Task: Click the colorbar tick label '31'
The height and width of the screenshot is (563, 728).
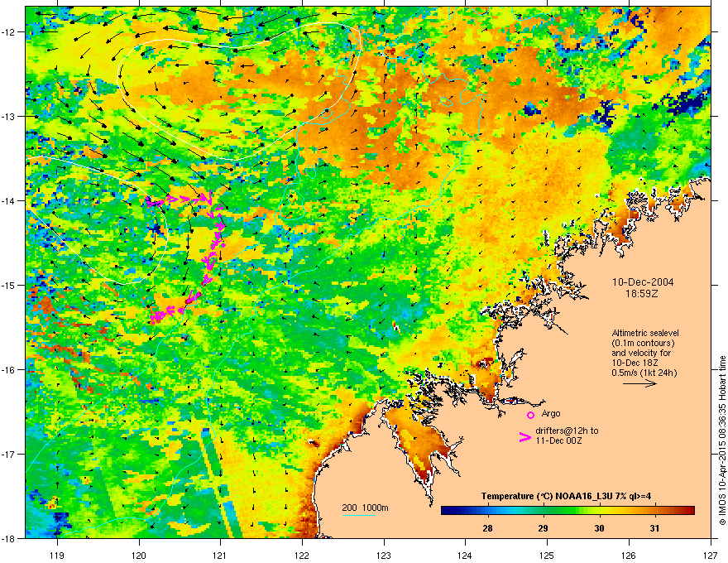Action: click(x=654, y=528)
